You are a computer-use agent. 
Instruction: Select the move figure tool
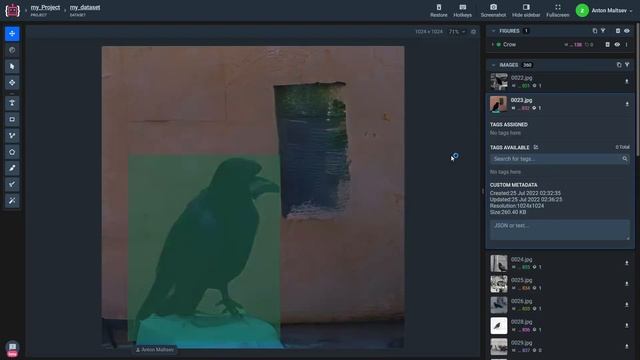tap(12, 83)
